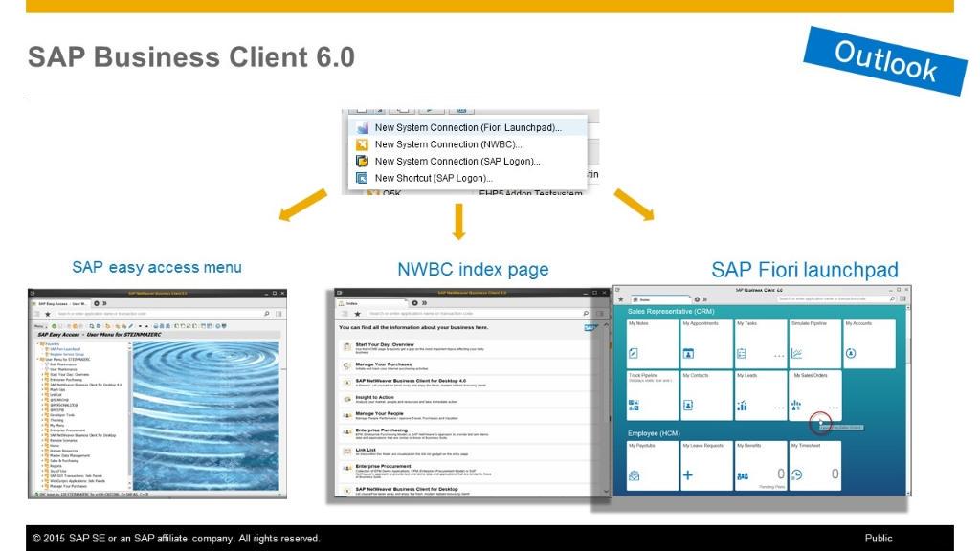Viewport: 980px width, 551px height.
Task: Select the Index tab in NWBC window
Action: 372,303
